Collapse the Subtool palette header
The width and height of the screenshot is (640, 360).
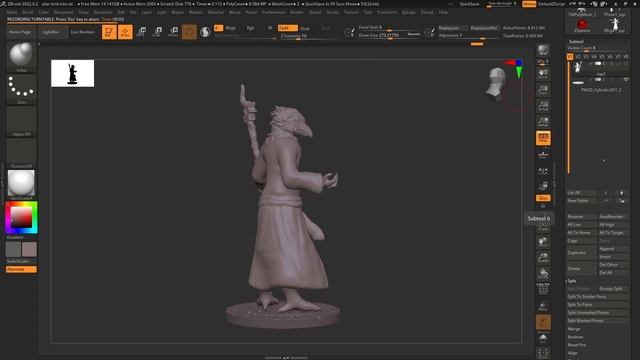coord(576,42)
